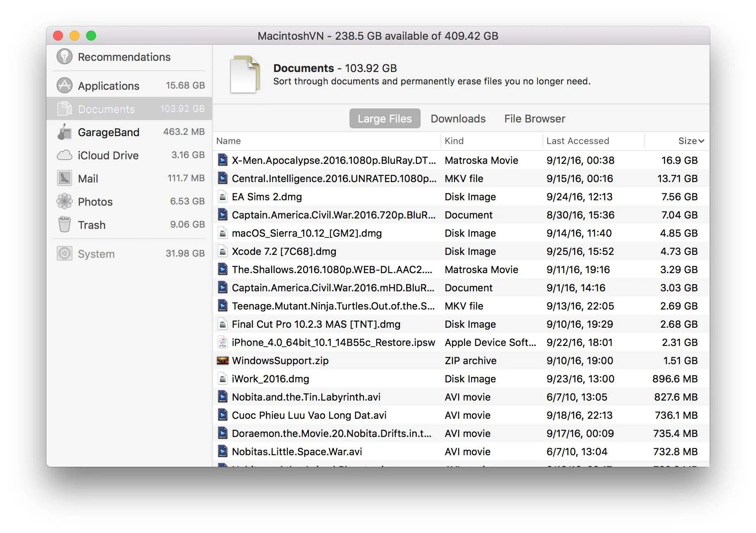Click the EA Sims 2.dmg disk image icon
This screenshot has width=756, height=533.
(x=223, y=197)
